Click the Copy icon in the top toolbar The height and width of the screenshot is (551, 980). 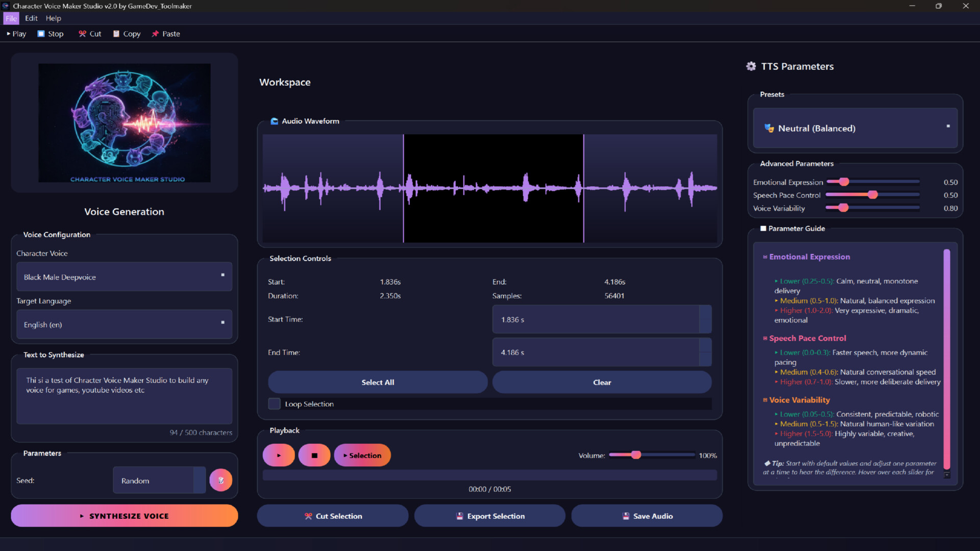coord(117,34)
